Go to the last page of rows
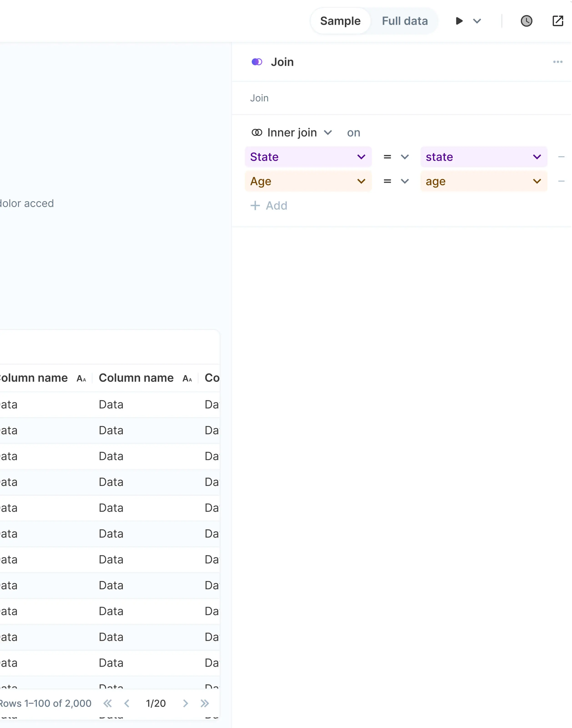 pyautogui.click(x=205, y=703)
